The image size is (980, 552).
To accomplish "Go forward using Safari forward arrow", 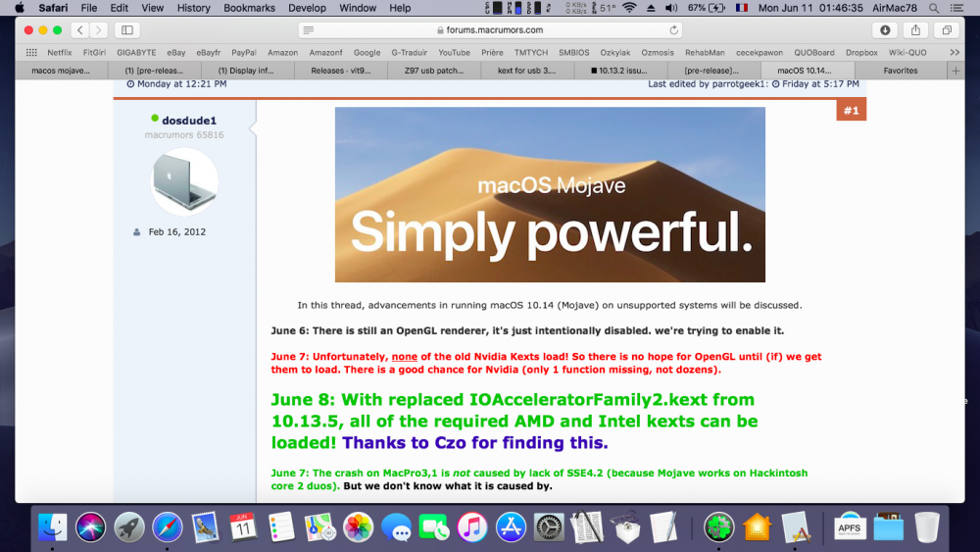I will tap(98, 30).
